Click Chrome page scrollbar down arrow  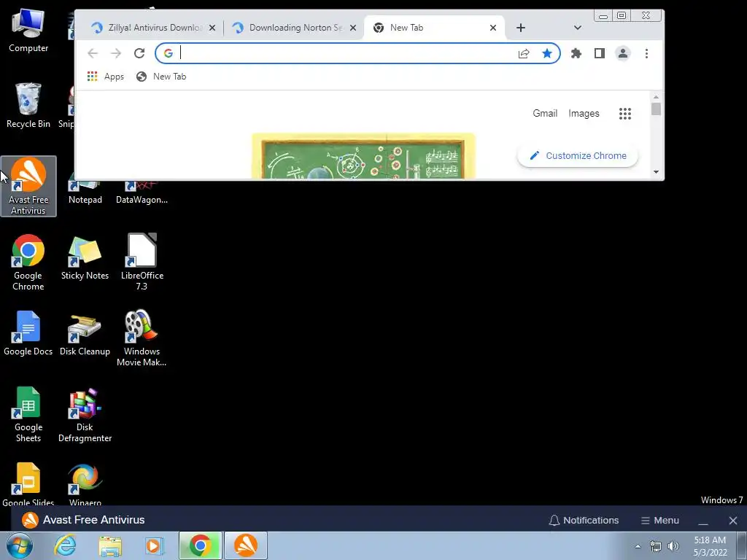[656, 172]
